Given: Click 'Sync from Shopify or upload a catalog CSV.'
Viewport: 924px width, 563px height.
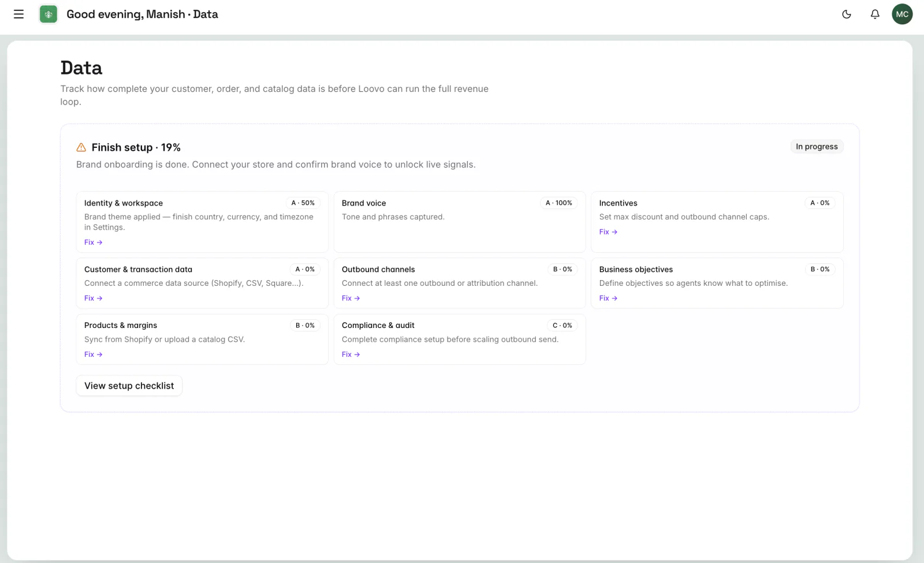Looking at the screenshot, I should pyautogui.click(x=165, y=340).
